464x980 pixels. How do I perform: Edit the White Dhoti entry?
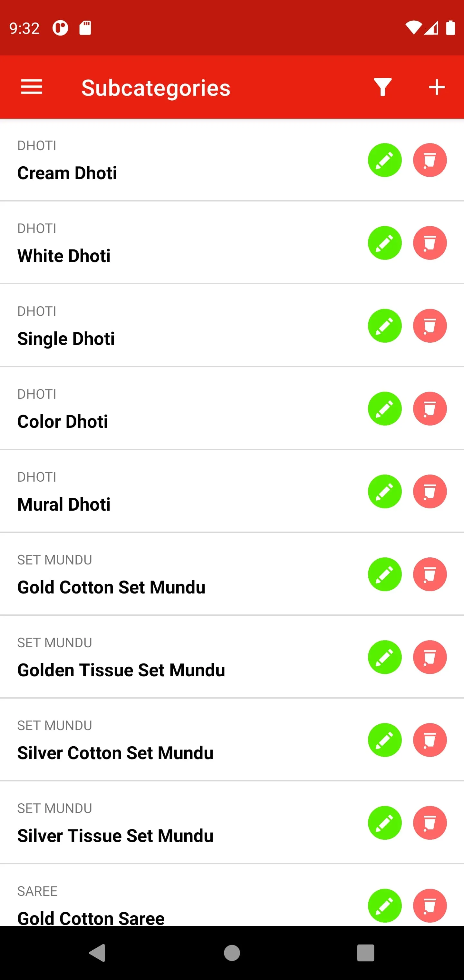384,243
